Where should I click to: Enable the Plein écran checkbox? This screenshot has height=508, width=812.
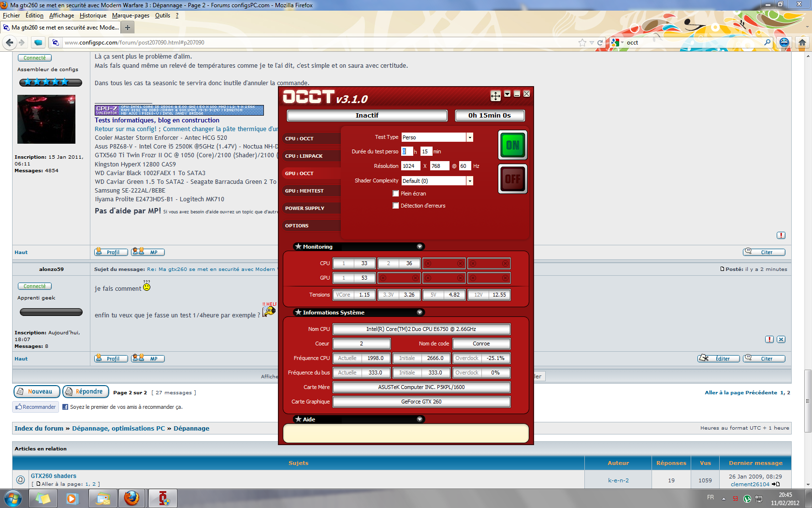click(396, 194)
